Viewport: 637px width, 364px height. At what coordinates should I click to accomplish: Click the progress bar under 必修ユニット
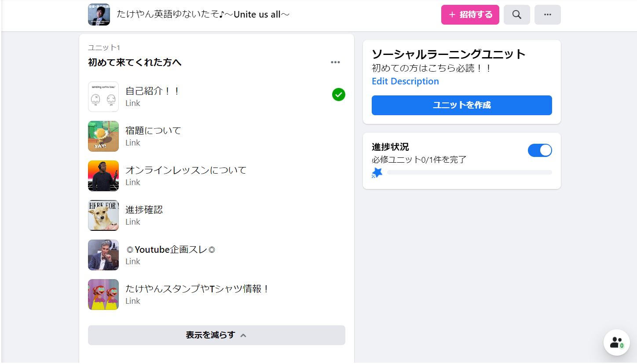click(x=469, y=172)
